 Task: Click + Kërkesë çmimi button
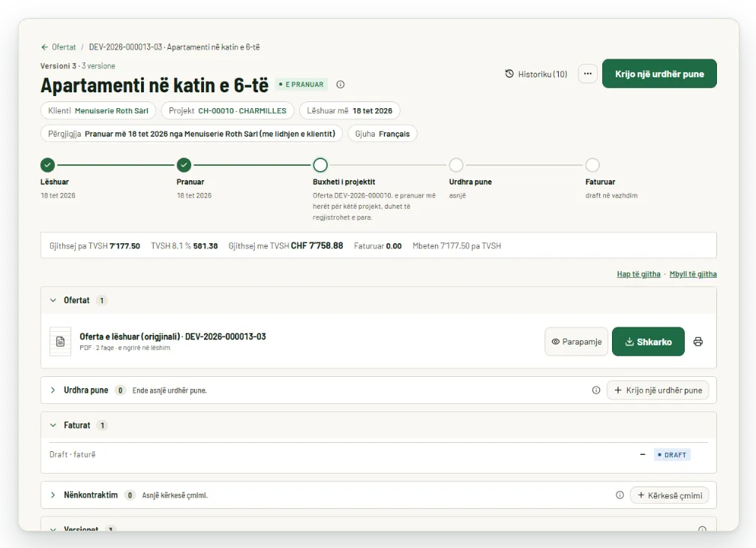click(x=669, y=495)
